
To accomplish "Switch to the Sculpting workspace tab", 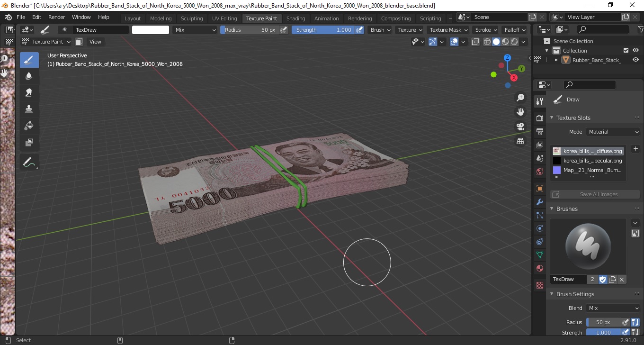I will [192, 18].
